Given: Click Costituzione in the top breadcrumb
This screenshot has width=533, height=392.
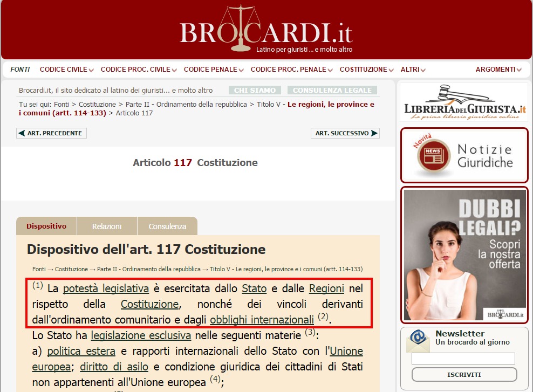Looking at the screenshot, I should (x=97, y=104).
